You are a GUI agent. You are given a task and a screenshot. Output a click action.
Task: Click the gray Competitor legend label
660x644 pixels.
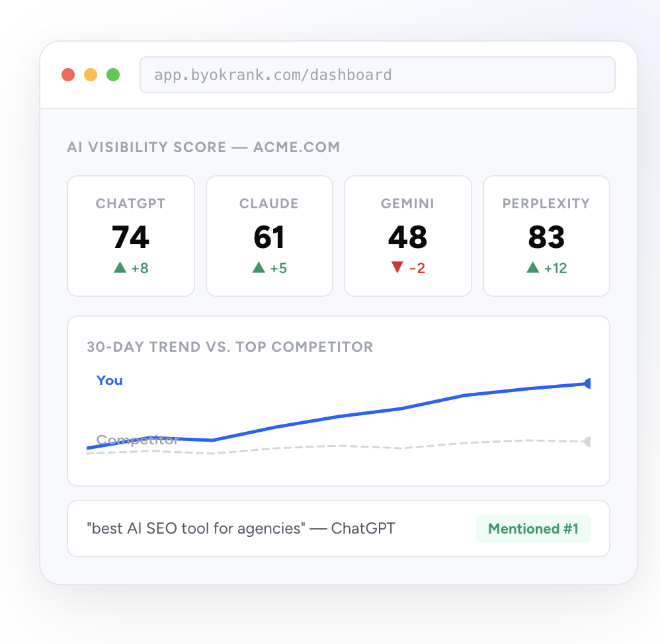pos(138,440)
